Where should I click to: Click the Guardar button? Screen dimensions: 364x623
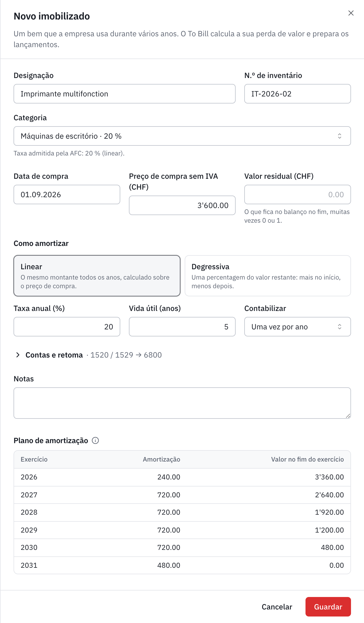coord(328,607)
